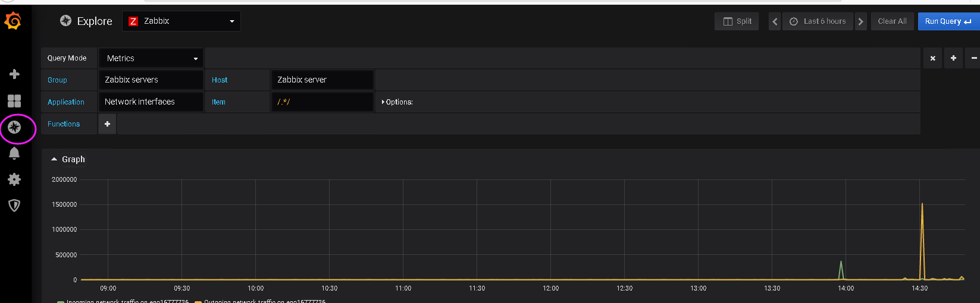Open the Alerting bell icon in sidebar

coord(14,153)
